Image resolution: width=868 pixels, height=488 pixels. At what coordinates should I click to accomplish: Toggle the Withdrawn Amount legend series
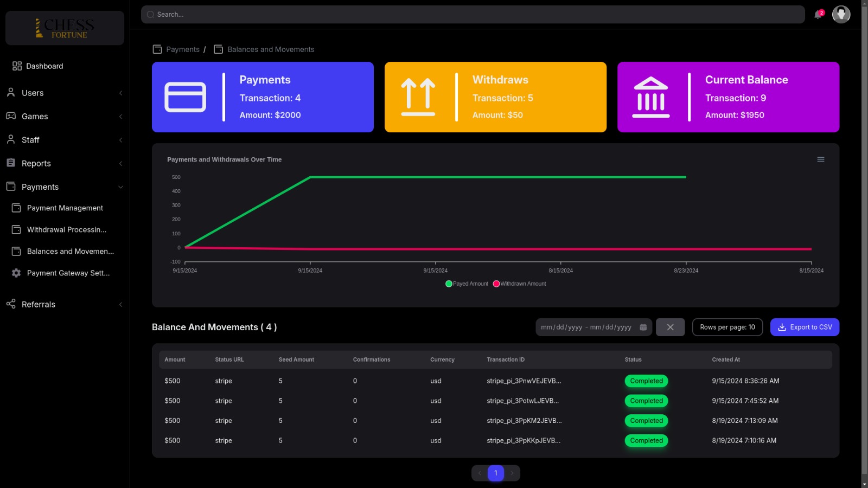pos(519,284)
